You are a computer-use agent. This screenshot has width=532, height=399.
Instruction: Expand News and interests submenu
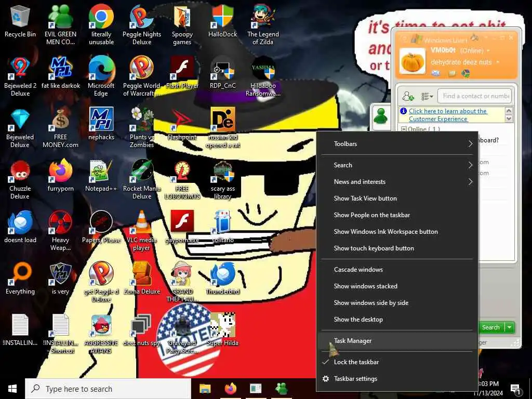coord(397,182)
